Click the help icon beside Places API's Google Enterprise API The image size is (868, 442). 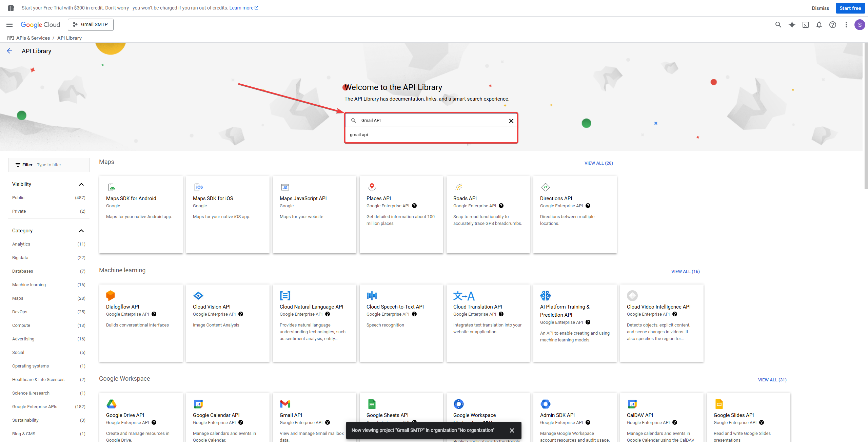point(414,206)
